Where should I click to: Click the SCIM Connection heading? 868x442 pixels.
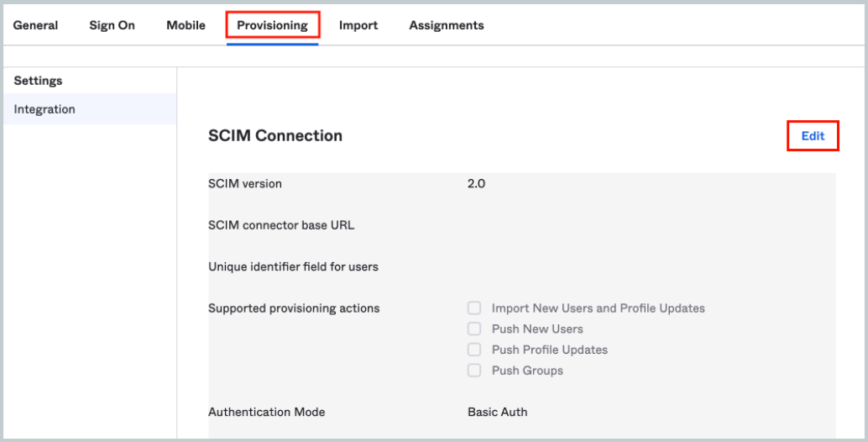pyautogui.click(x=275, y=136)
